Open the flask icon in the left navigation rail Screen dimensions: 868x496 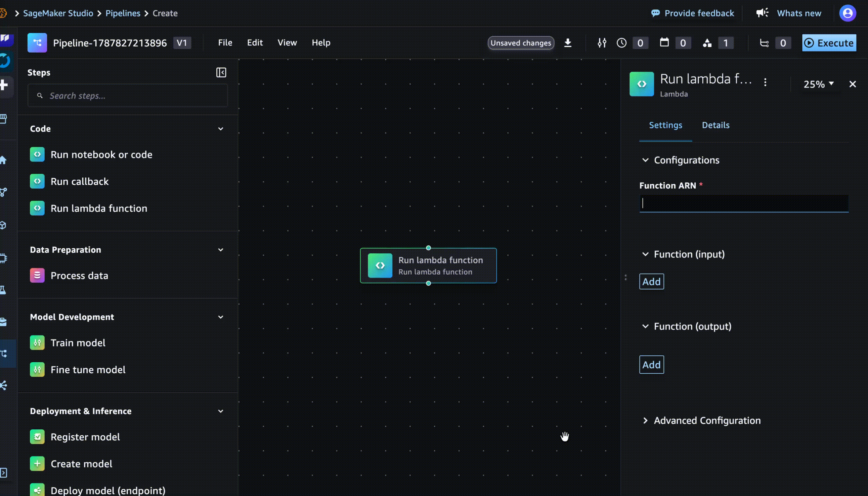[3, 290]
